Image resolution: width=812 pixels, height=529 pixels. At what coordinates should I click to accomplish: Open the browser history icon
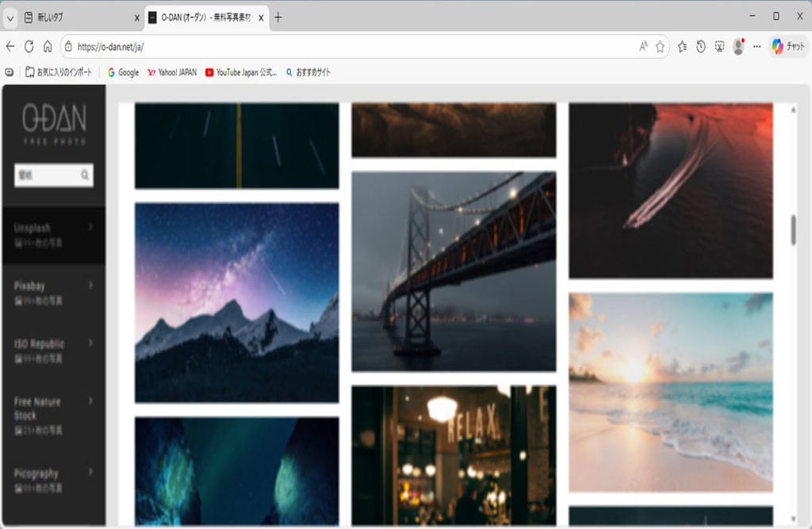pos(701,47)
